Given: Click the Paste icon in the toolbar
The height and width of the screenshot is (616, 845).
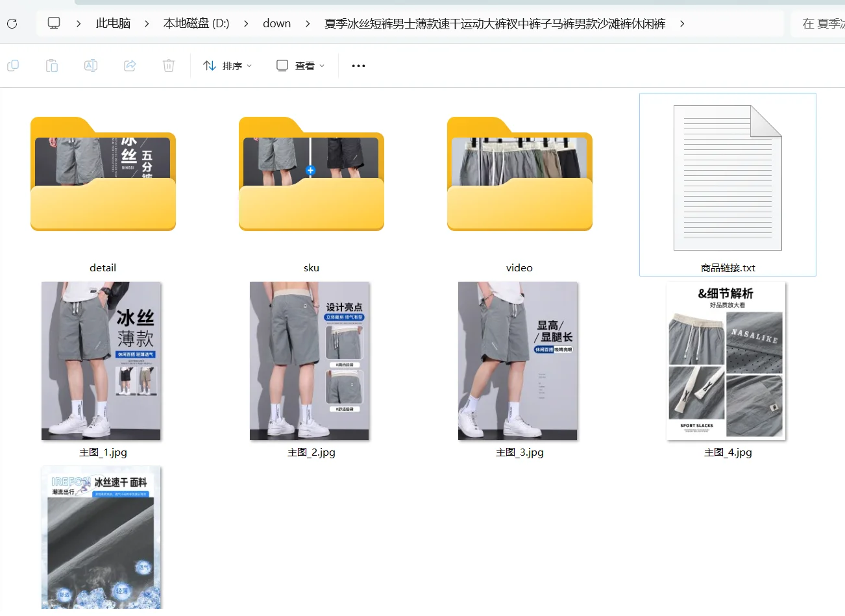Looking at the screenshot, I should pyautogui.click(x=52, y=65).
